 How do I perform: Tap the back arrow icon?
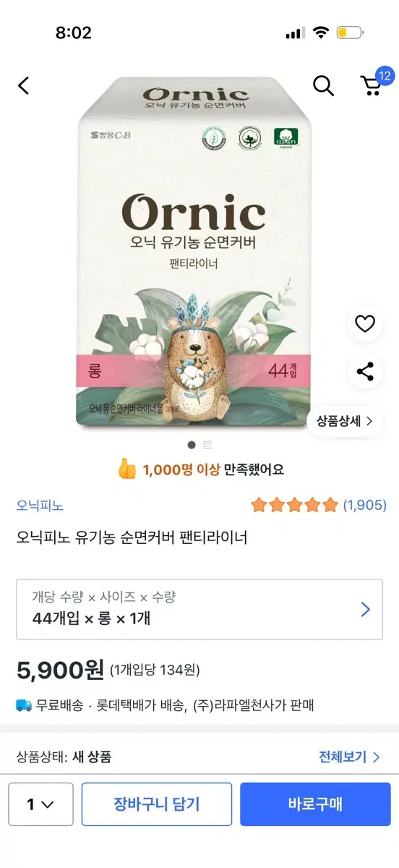coord(24,86)
